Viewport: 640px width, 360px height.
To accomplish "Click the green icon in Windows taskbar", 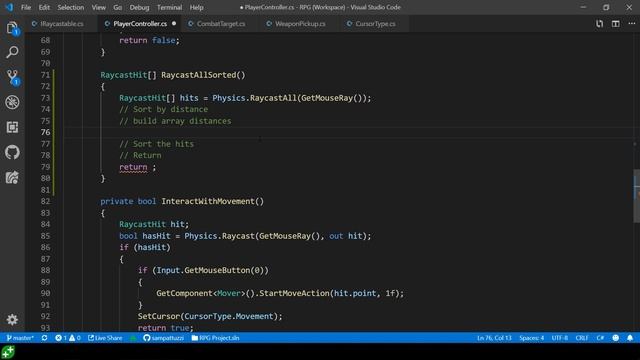I will pos(8,352).
